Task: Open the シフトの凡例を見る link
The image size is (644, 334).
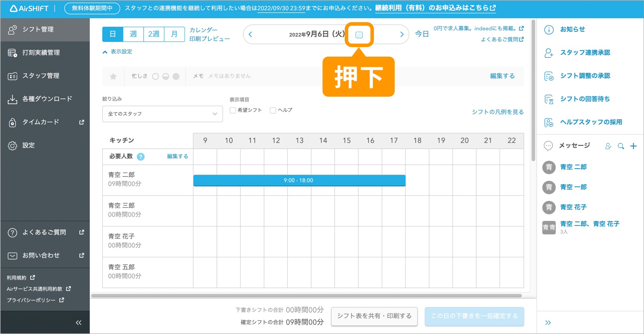Action: (x=498, y=112)
